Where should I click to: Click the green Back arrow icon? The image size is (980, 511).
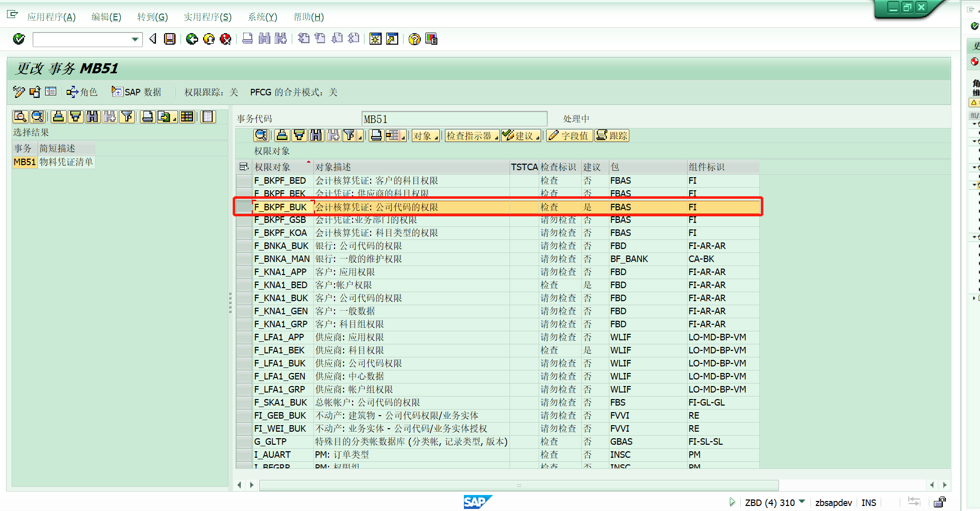click(x=192, y=39)
